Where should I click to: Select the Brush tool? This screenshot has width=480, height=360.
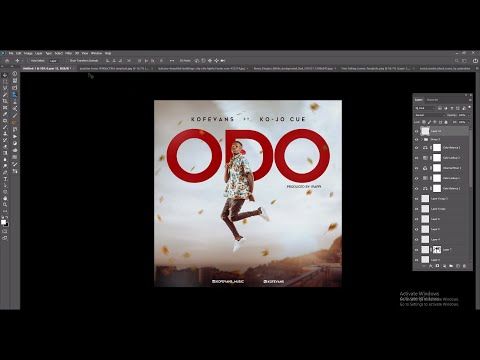[x=5, y=127]
